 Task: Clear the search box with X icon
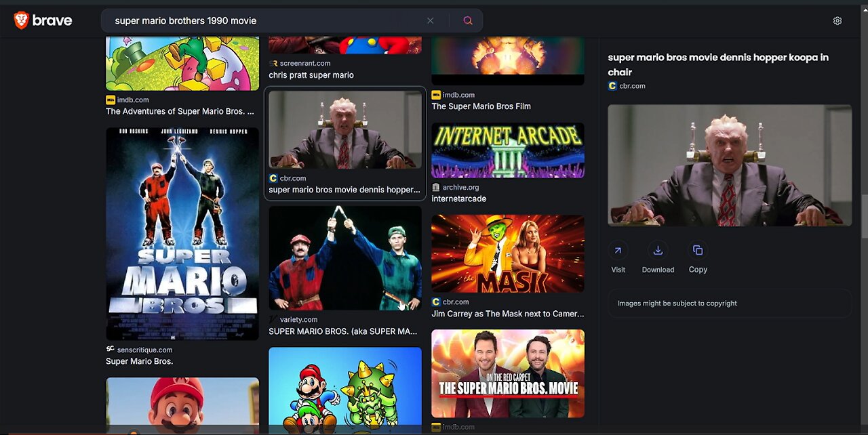click(x=430, y=20)
